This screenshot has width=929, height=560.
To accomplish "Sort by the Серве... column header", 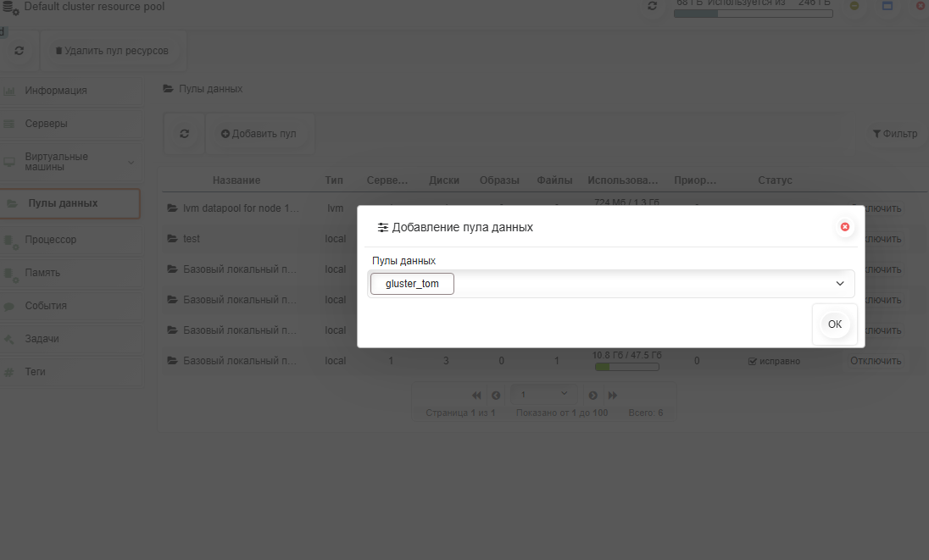I will [x=387, y=180].
